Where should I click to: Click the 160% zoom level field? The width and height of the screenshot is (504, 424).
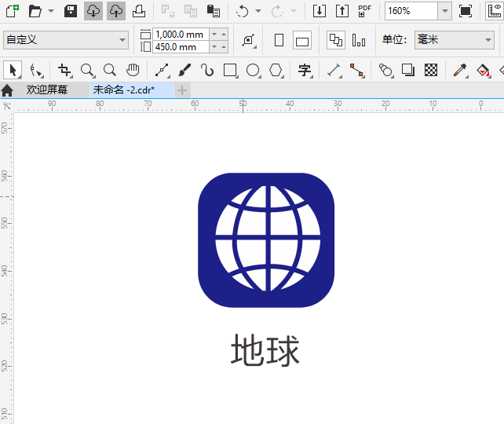pyautogui.click(x=411, y=11)
